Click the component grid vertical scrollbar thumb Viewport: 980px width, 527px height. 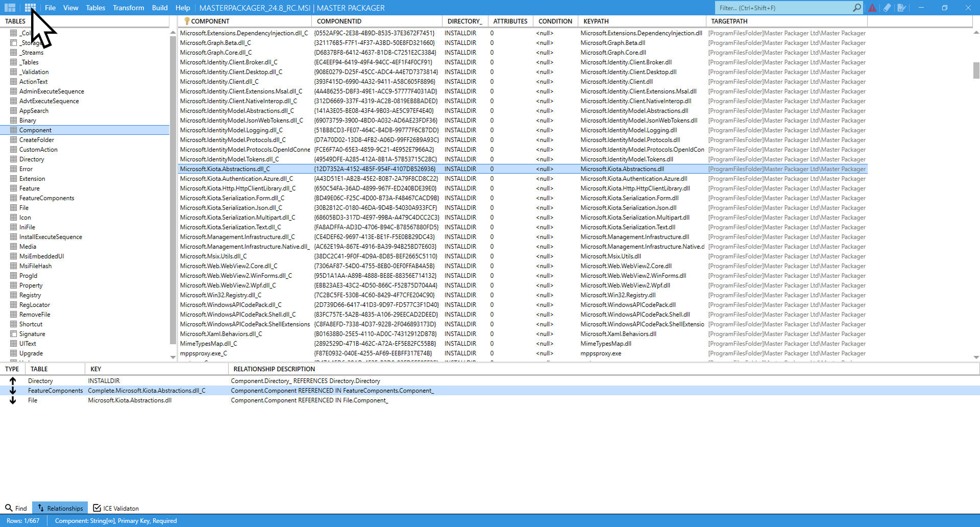click(x=976, y=70)
